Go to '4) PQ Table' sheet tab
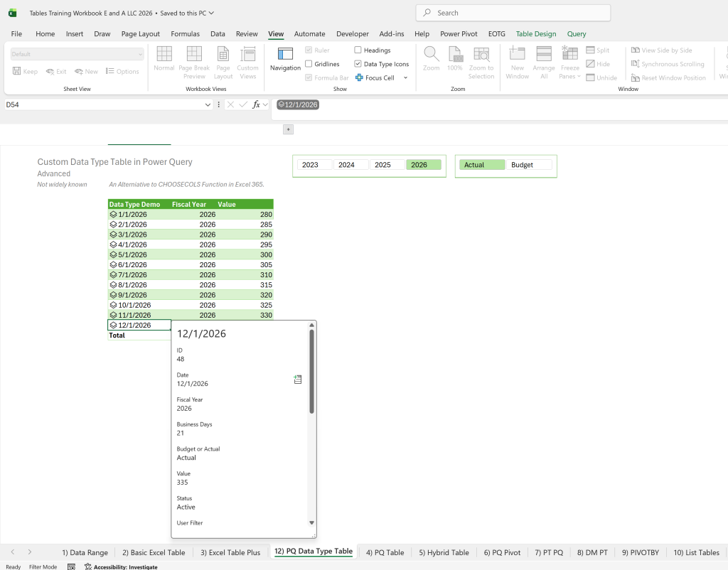Image resolution: width=728 pixels, height=570 pixels. (385, 552)
